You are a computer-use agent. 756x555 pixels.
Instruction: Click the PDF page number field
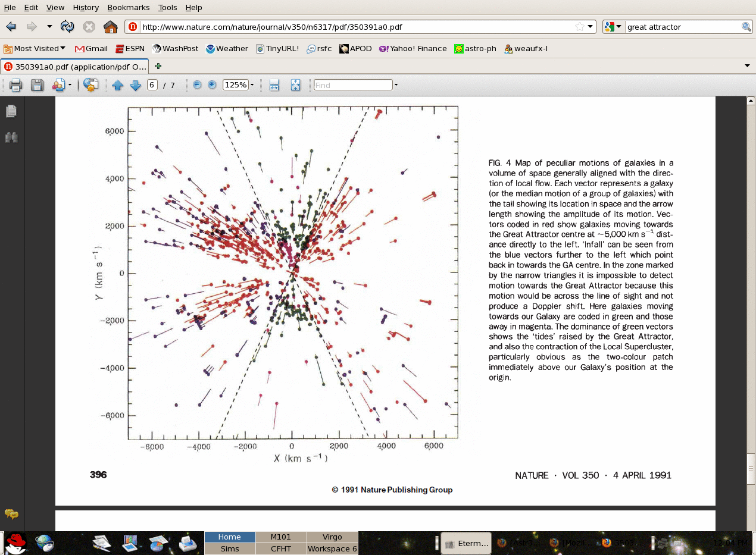pos(152,85)
